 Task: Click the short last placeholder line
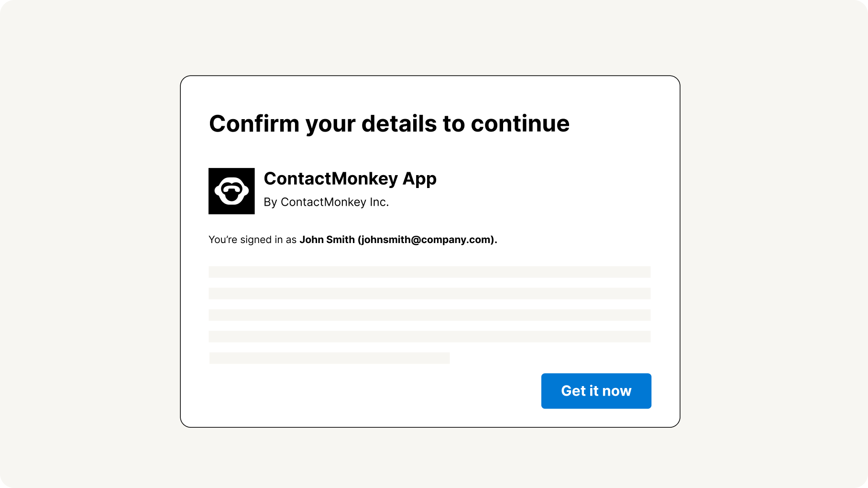coord(330,358)
